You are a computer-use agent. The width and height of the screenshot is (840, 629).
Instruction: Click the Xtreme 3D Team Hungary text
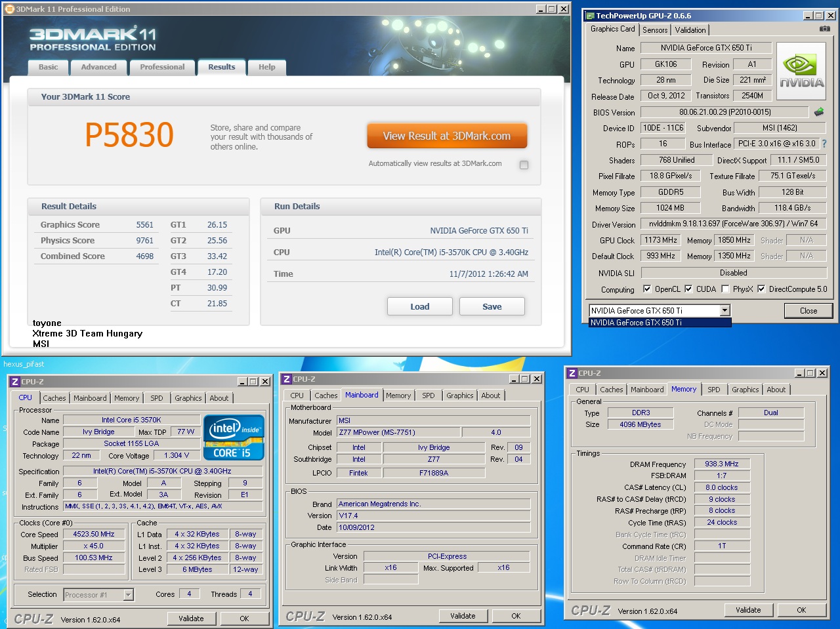pyautogui.click(x=87, y=333)
